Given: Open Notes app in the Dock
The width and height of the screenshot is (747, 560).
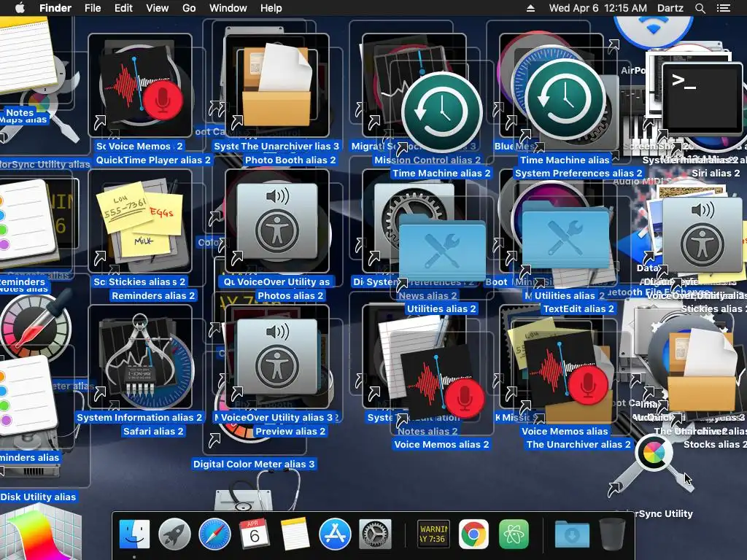Looking at the screenshot, I should click(295, 534).
